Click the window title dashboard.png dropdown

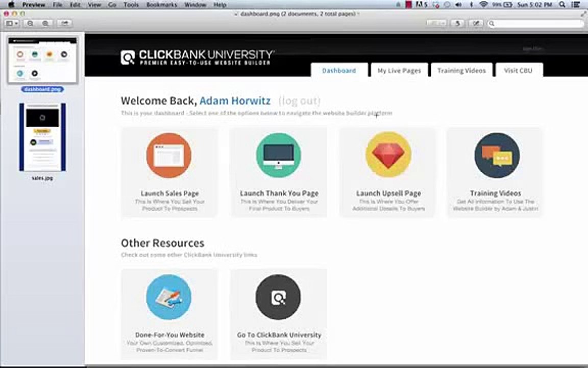(x=297, y=14)
